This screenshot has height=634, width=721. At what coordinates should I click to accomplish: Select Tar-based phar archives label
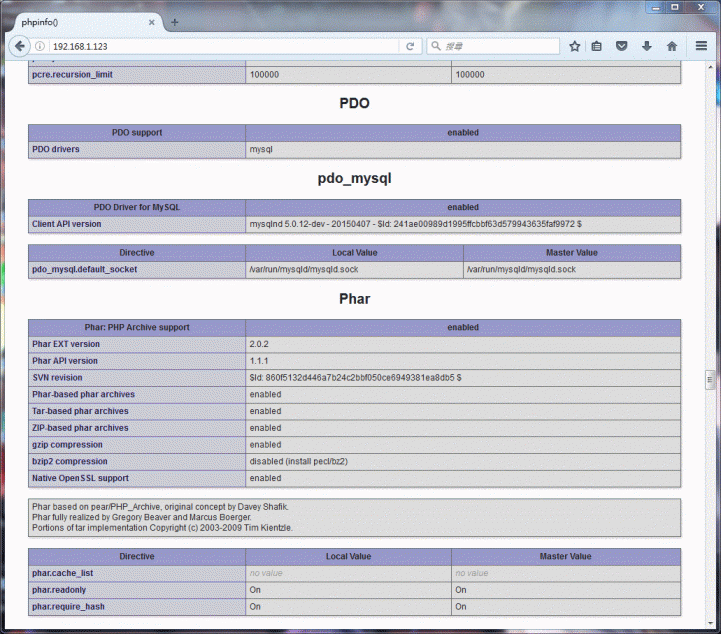click(x=80, y=411)
